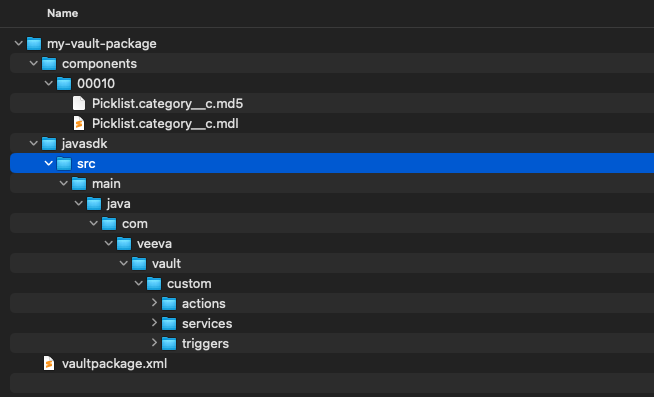The image size is (654, 397).
Task: Click the javasdk folder icon
Action: (x=49, y=143)
